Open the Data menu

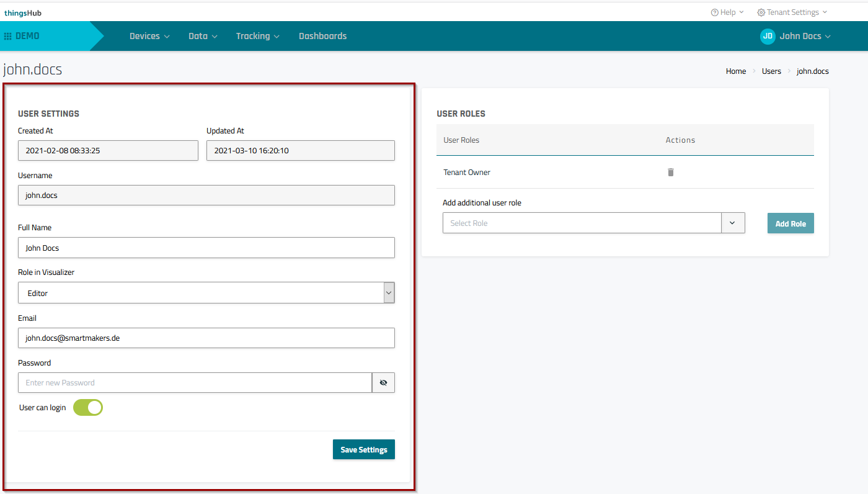pos(203,36)
